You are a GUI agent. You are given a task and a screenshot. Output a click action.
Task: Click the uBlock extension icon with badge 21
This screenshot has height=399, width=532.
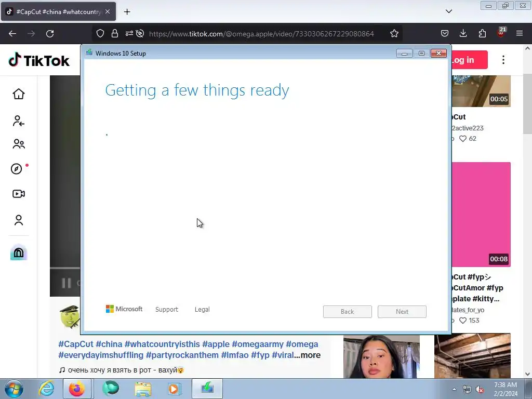pos(501,33)
